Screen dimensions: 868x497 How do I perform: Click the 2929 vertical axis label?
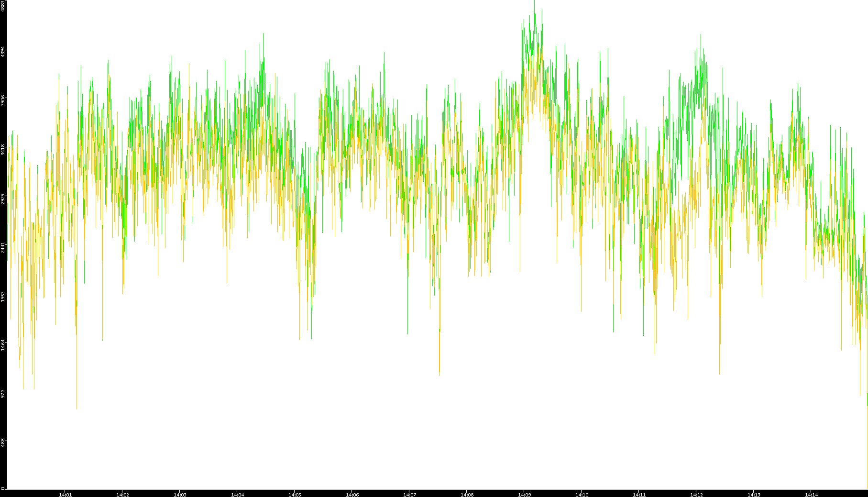pos(3,199)
